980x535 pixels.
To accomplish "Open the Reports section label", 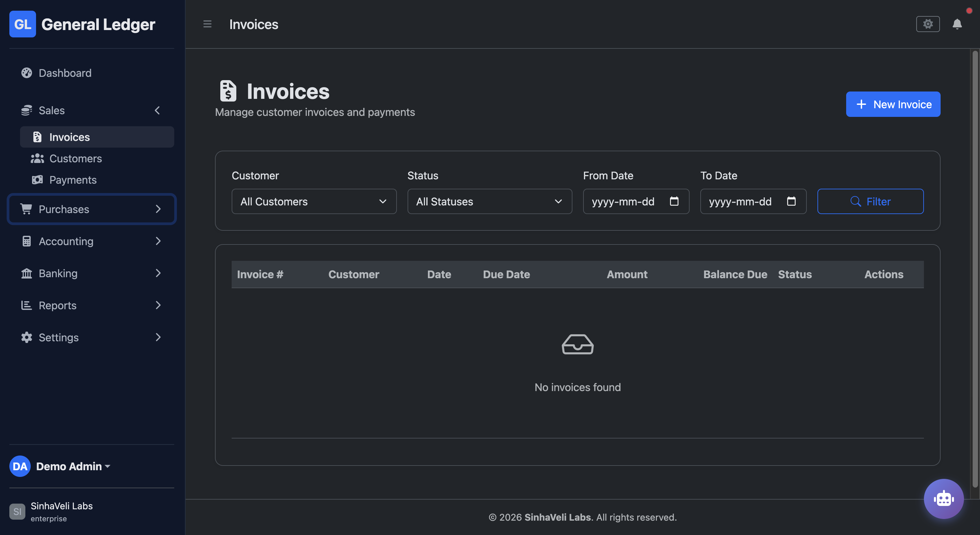I will pyautogui.click(x=57, y=305).
